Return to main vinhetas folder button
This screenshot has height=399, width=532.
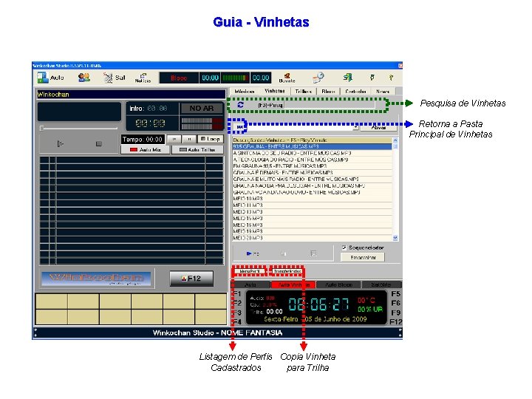tap(239, 127)
